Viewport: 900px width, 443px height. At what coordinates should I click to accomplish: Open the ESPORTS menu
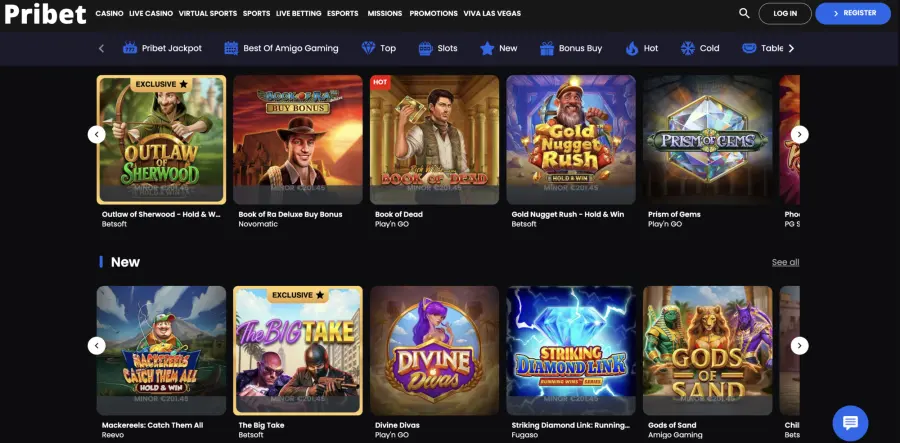[343, 13]
